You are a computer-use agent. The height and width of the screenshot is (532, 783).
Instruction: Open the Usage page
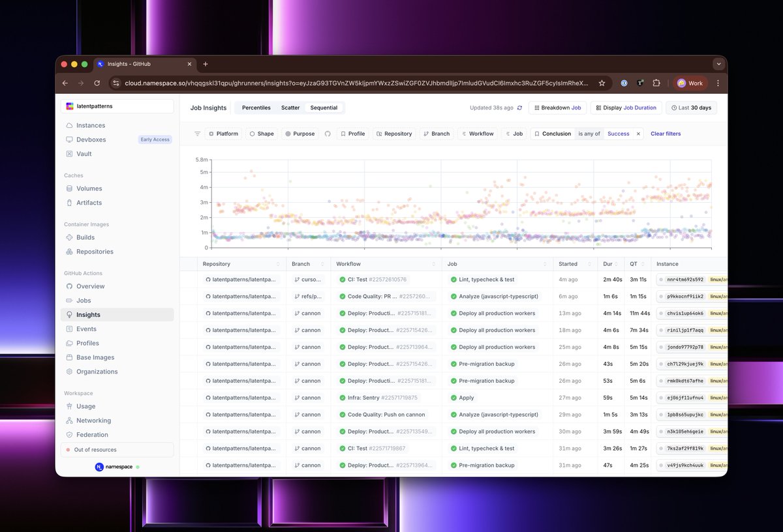tap(85, 406)
